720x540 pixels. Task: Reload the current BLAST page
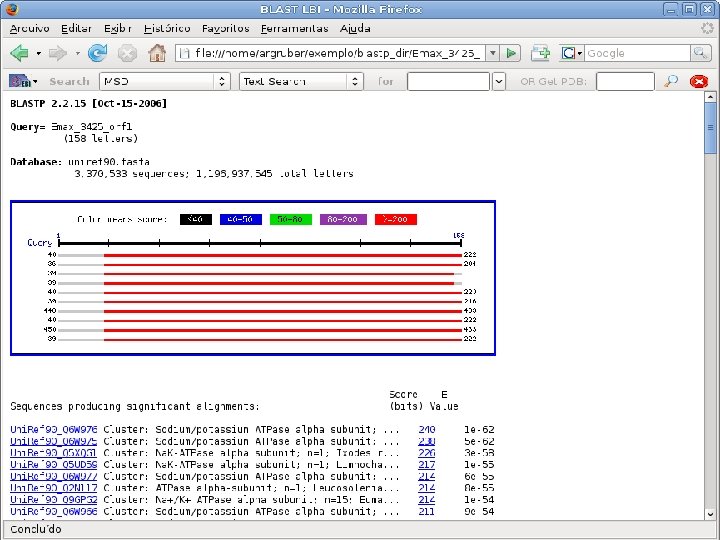[97, 53]
